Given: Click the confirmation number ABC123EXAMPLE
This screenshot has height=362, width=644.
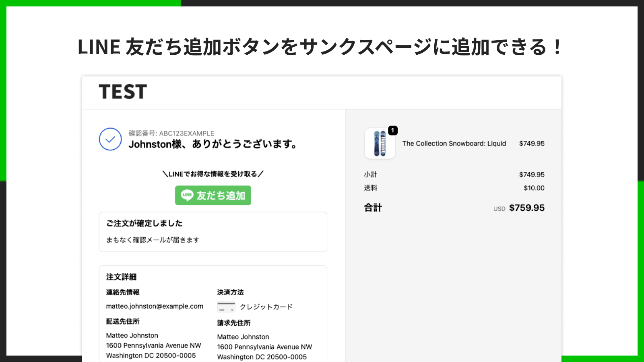Looking at the screenshot, I should [186, 133].
